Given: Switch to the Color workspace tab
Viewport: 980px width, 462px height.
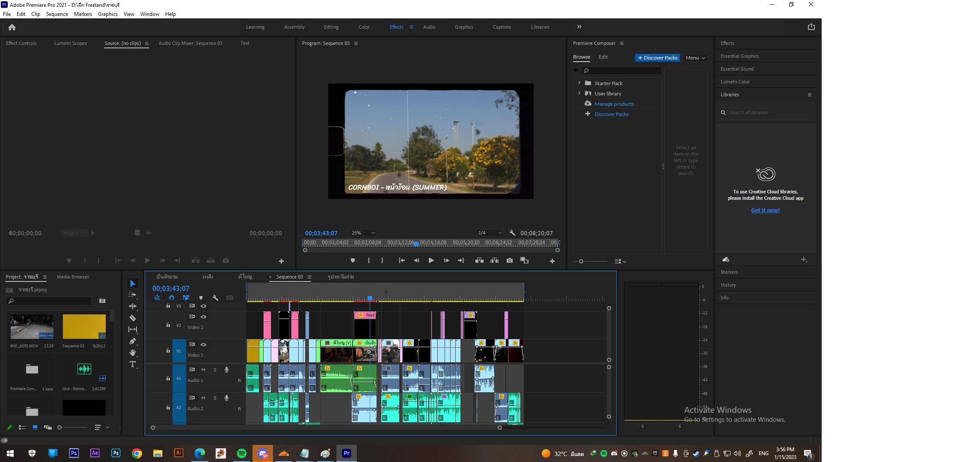Looking at the screenshot, I should (364, 27).
